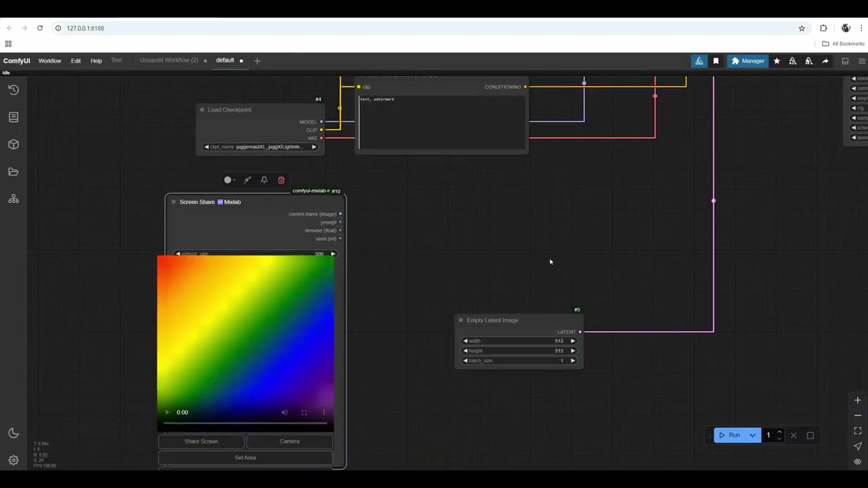Collapse the Load Checkpoint node via title dot

coord(202,110)
